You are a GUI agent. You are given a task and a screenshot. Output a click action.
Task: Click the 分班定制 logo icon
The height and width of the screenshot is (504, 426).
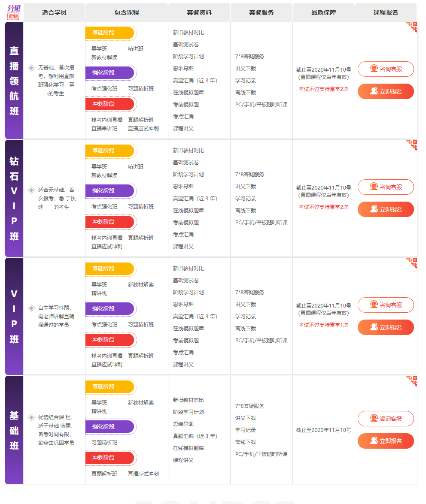[x=14, y=12]
